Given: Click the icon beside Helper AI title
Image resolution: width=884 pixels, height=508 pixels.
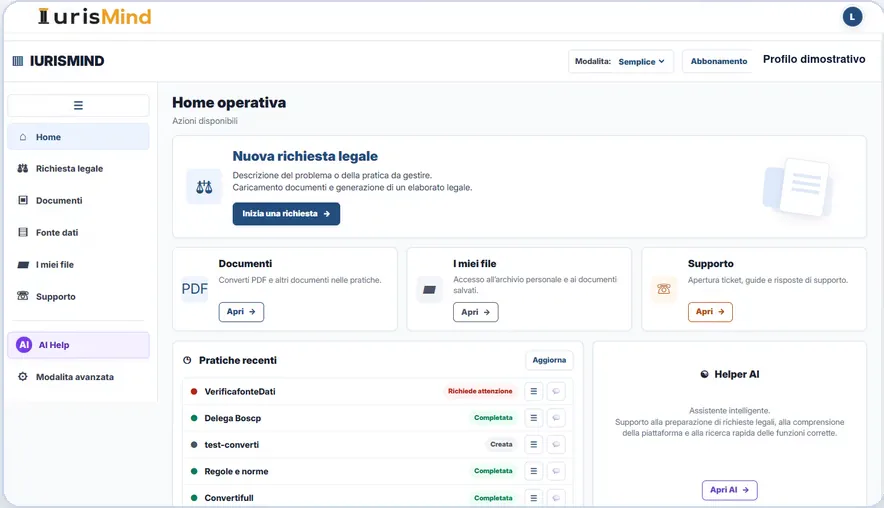Looking at the screenshot, I should [x=704, y=374].
